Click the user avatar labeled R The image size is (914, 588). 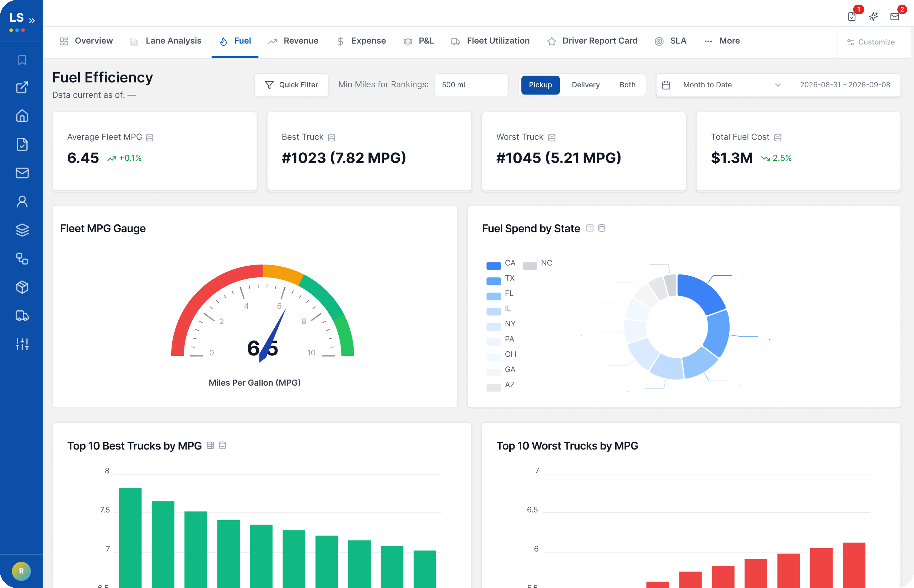21,571
